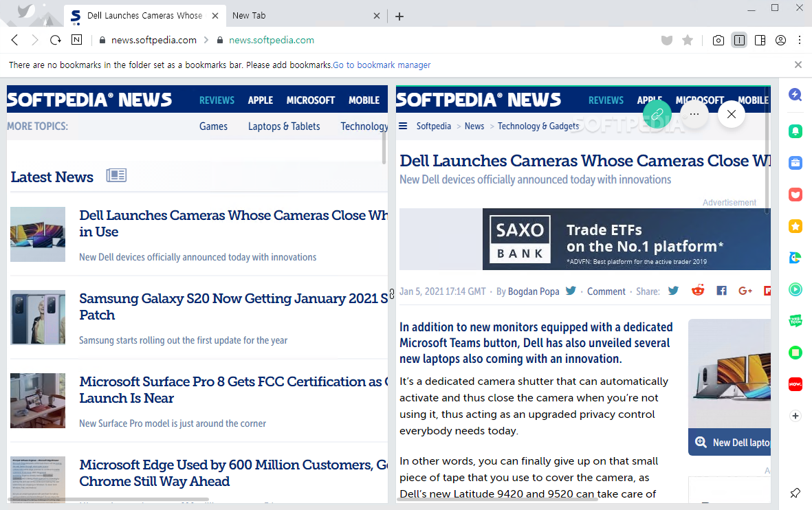Open the yellow star bookmarks sidebar icon

click(795, 225)
